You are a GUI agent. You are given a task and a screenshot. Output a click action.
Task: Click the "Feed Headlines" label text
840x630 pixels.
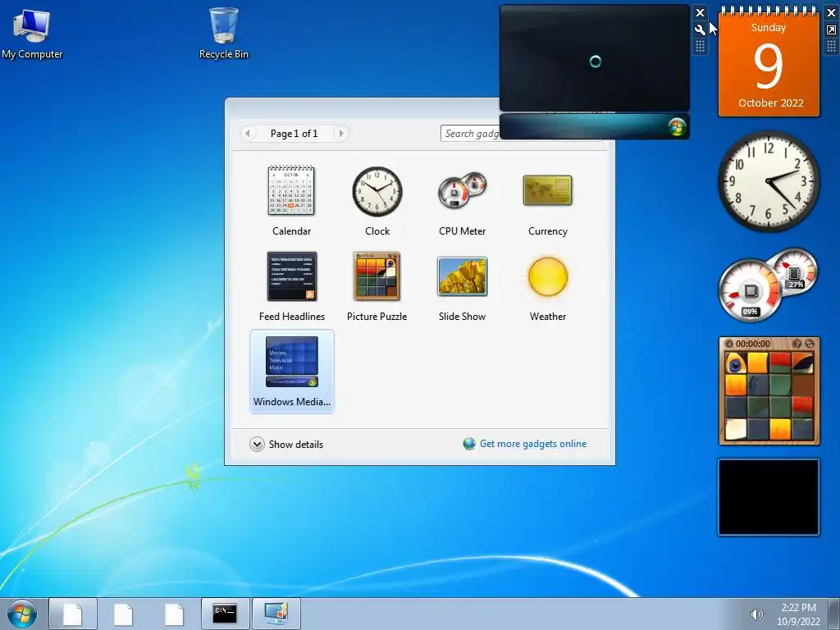[x=292, y=316]
